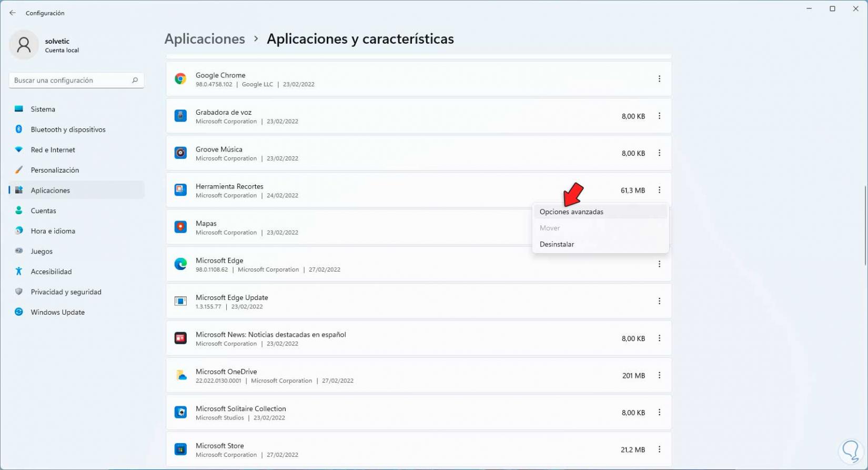Viewport: 868px width, 470px height.
Task: Click the Google Chrome app icon
Action: click(180, 79)
